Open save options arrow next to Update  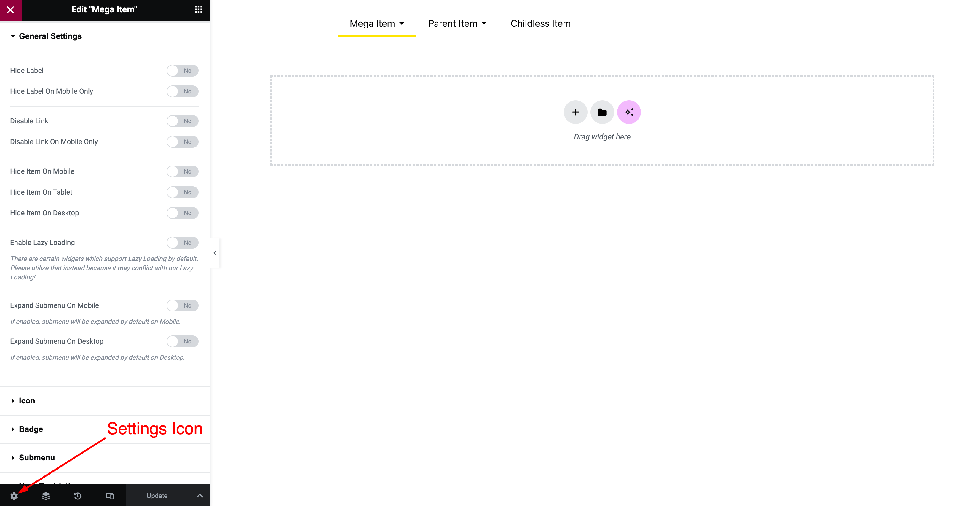[200, 496]
